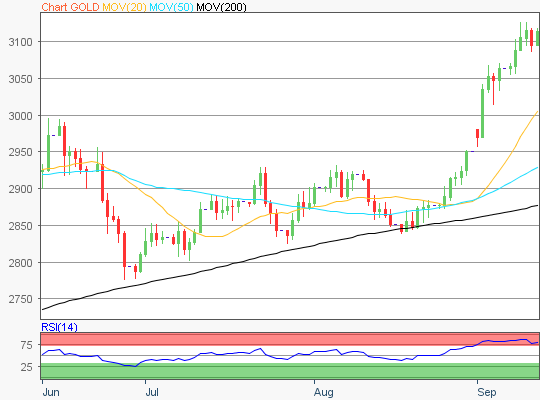Screen dimensions: 540x400
Task: Click the 'Chart GOLD' title text
Action: [70, 7]
